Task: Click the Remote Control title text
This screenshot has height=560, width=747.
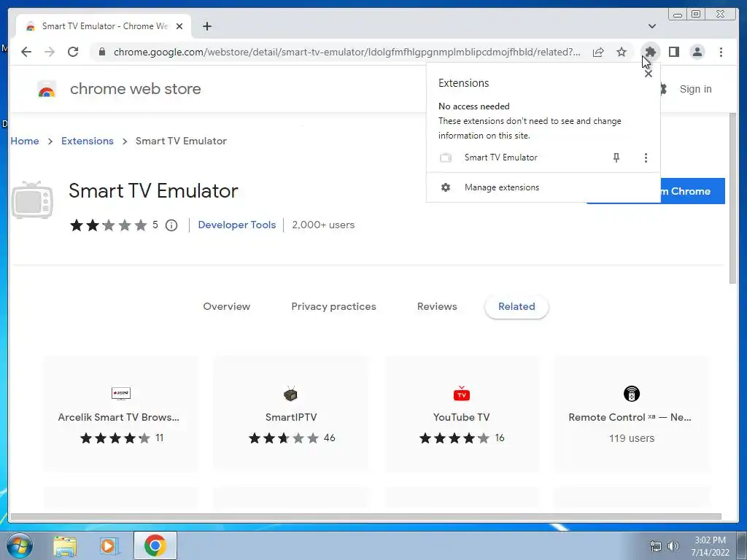Action: (x=630, y=417)
